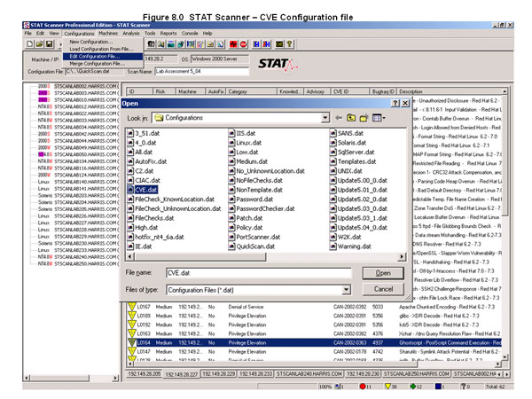
Task: Go back using the Open dialog arrow icon
Action: coord(339,118)
